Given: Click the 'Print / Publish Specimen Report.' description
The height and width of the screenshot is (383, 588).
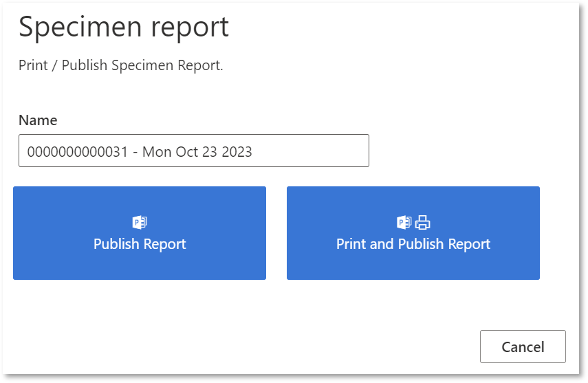Looking at the screenshot, I should click(121, 65).
